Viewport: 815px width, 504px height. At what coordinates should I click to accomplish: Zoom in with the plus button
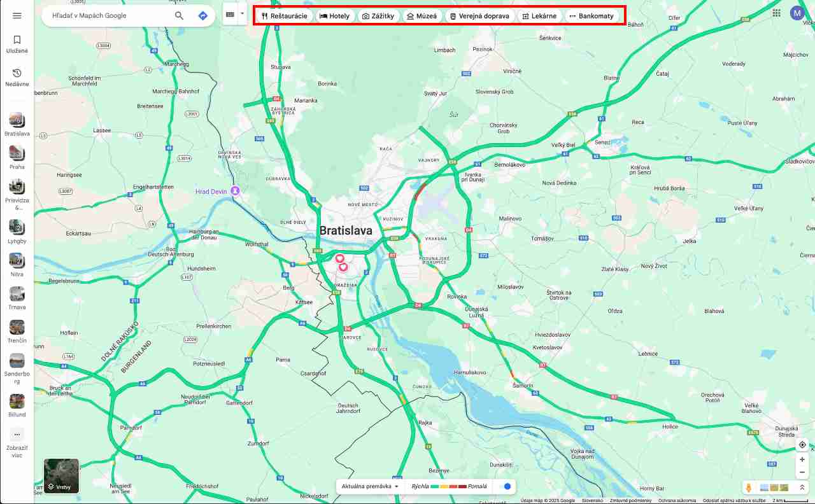coord(802,459)
